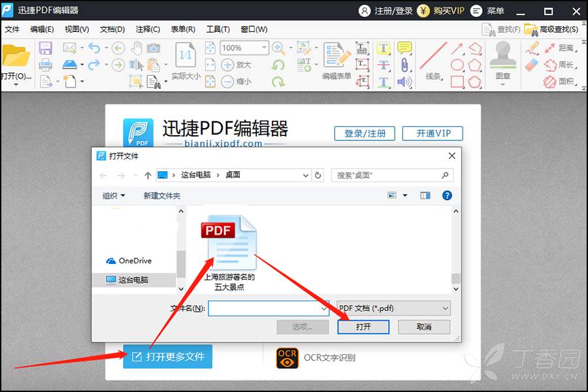Click the 打开 button in the file dialog
Image resolution: width=588 pixels, height=392 pixels.
pos(363,327)
